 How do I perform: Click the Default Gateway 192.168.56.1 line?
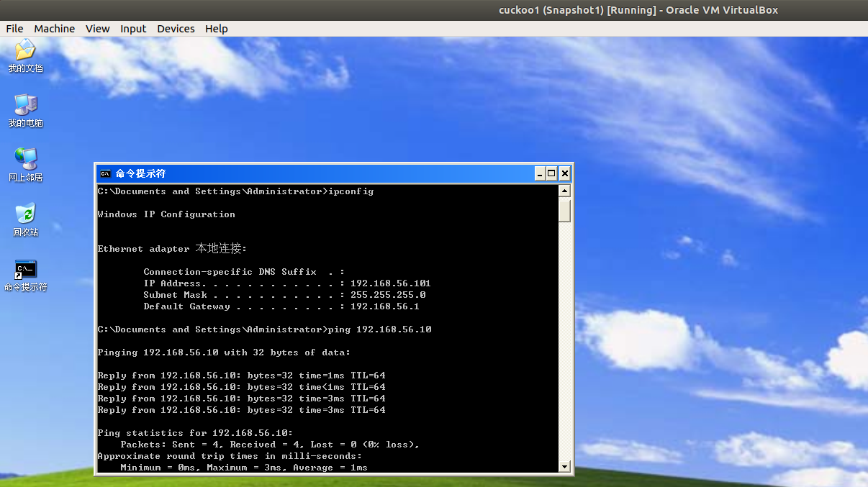(x=281, y=306)
